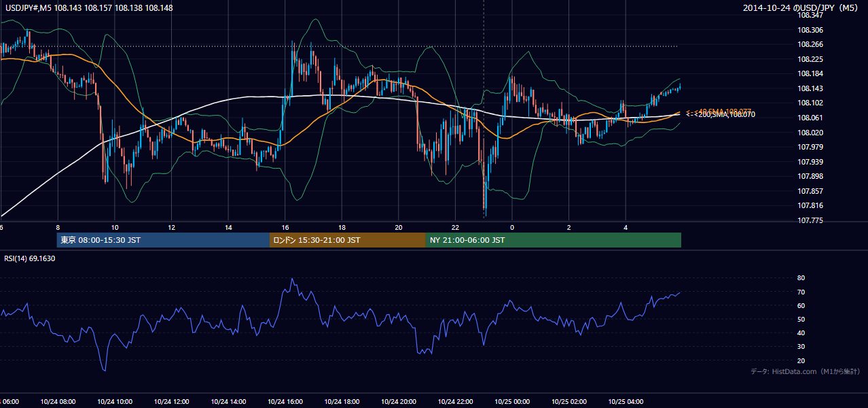This screenshot has width=868, height=408.
Task: Click the 10/24 18:00 date label
Action: 342,401
